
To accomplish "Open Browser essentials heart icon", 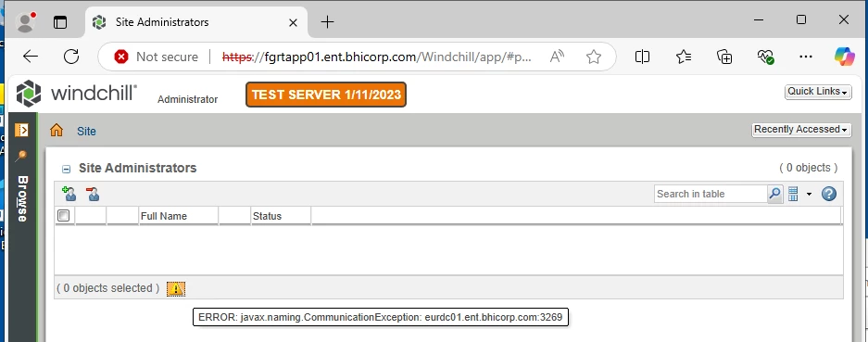I will [x=765, y=56].
